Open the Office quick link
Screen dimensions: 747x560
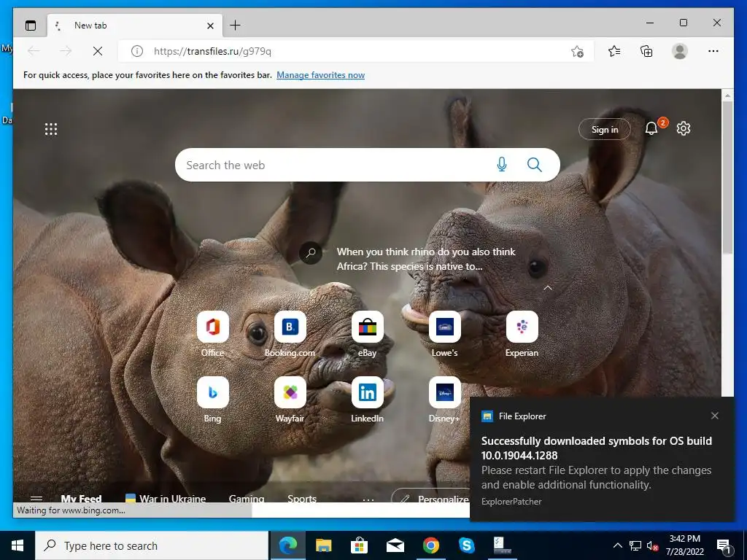pos(212,334)
